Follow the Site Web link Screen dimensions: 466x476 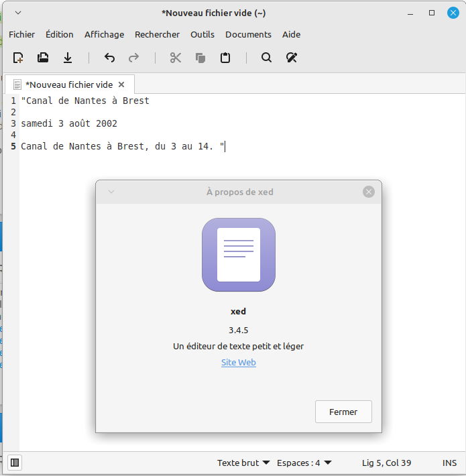pyautogui.click(x=239, y=362)
